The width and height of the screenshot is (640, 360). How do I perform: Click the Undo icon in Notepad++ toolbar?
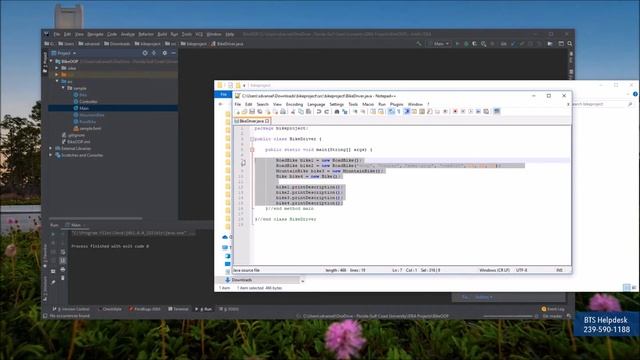coord(319,111)
